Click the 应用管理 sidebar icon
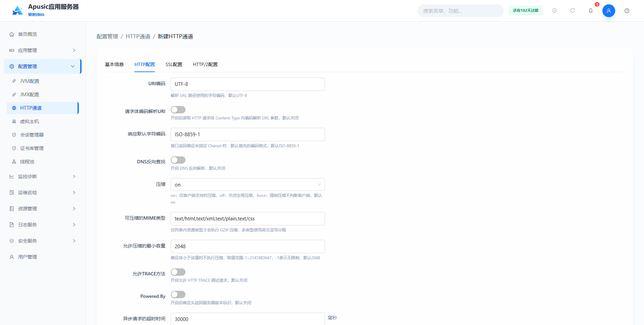Image resolution: width=644 pixels, height=325 pixels. coord(12,50)
